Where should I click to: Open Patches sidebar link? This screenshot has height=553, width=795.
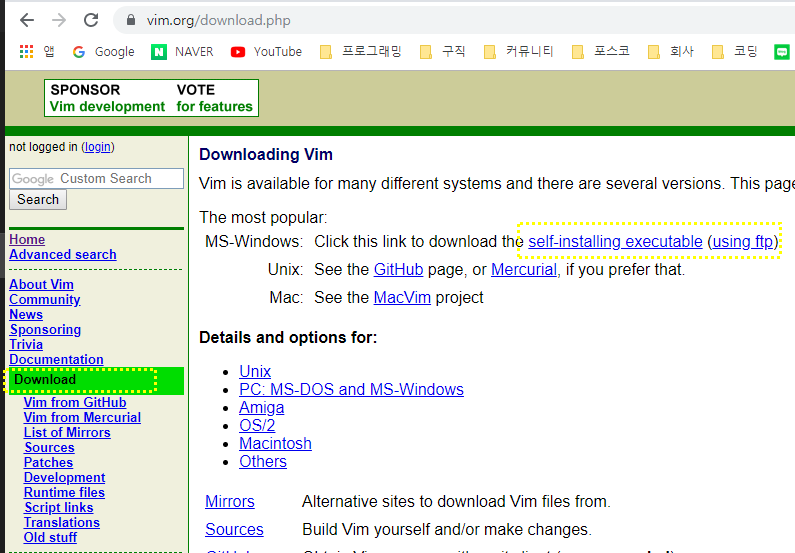tap(48, 462)
